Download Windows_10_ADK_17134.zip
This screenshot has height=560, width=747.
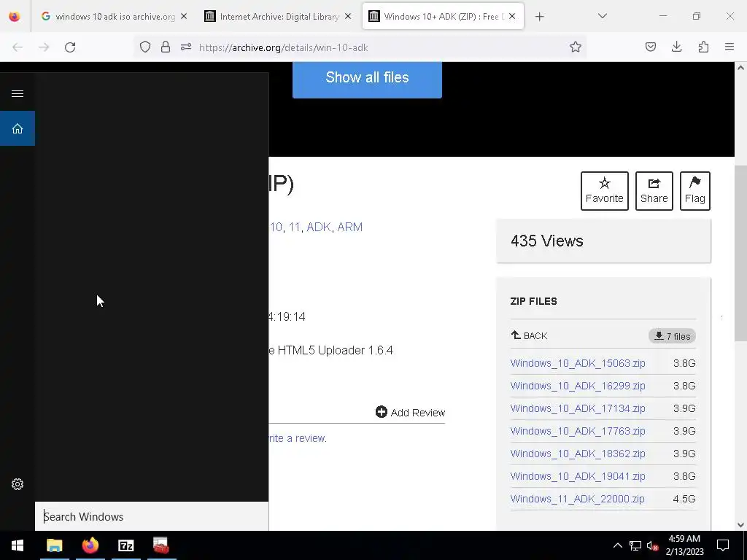[x=578, y=408]
